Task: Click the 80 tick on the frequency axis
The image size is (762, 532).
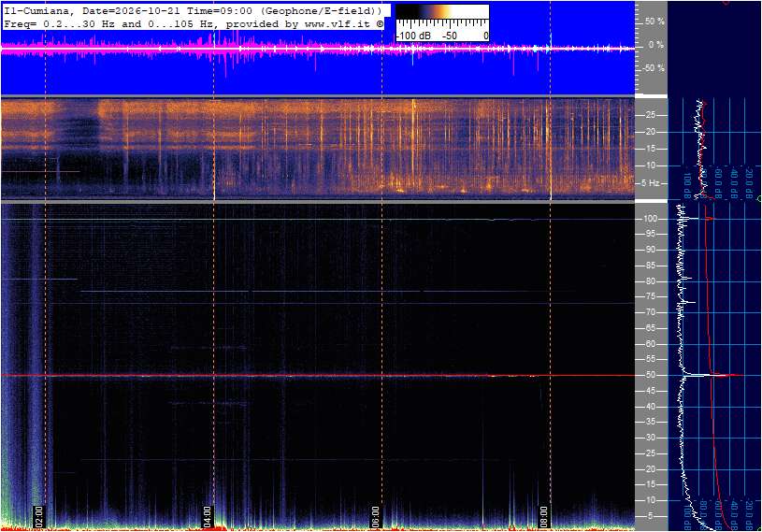Action: tap(650, 281)
